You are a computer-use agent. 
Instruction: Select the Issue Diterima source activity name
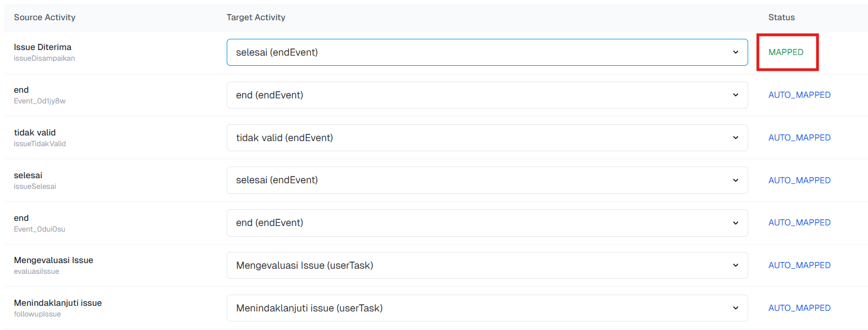[x=43, y=47]
